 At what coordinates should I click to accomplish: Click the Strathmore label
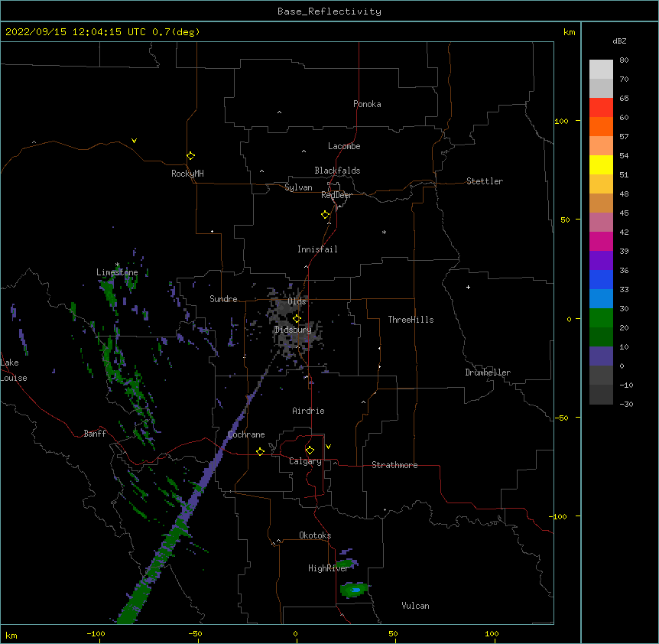394,465
